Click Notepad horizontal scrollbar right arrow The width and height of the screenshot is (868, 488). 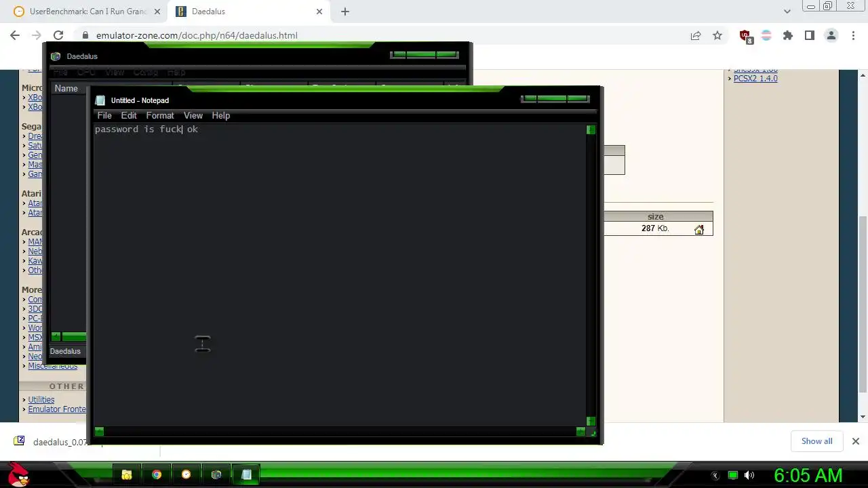580,431
